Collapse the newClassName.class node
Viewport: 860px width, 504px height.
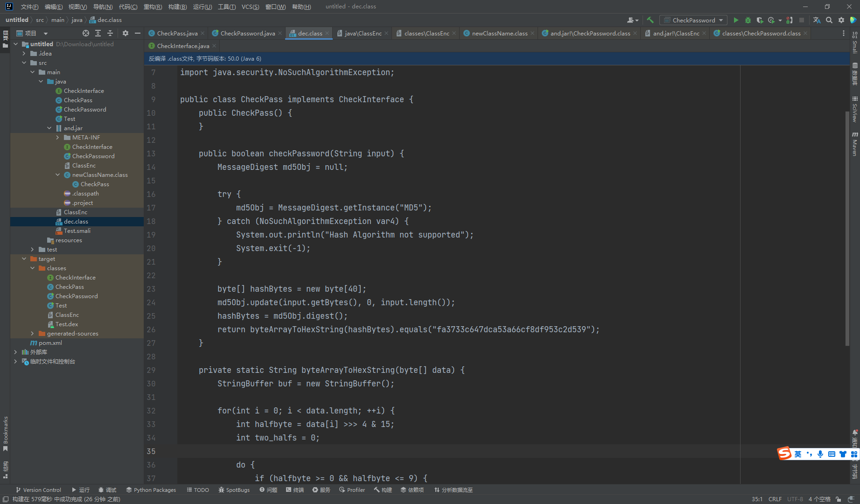click(x=57, y=175)
